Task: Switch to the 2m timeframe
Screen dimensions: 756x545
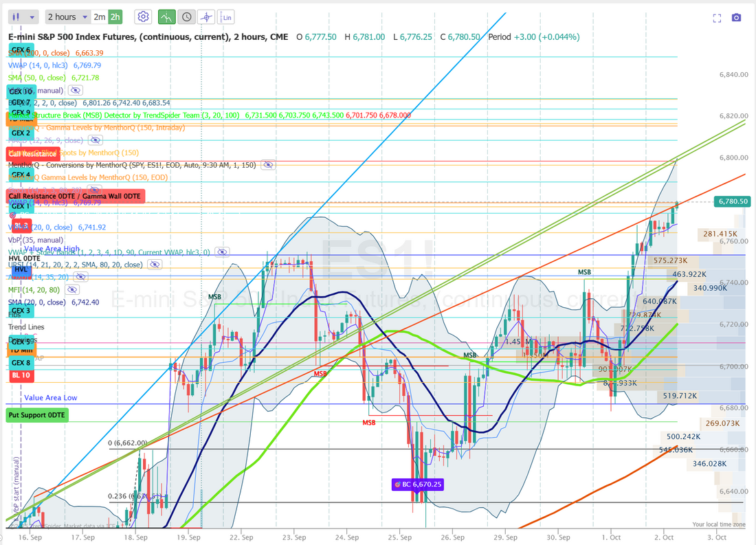Action: [x=100, y=16]
